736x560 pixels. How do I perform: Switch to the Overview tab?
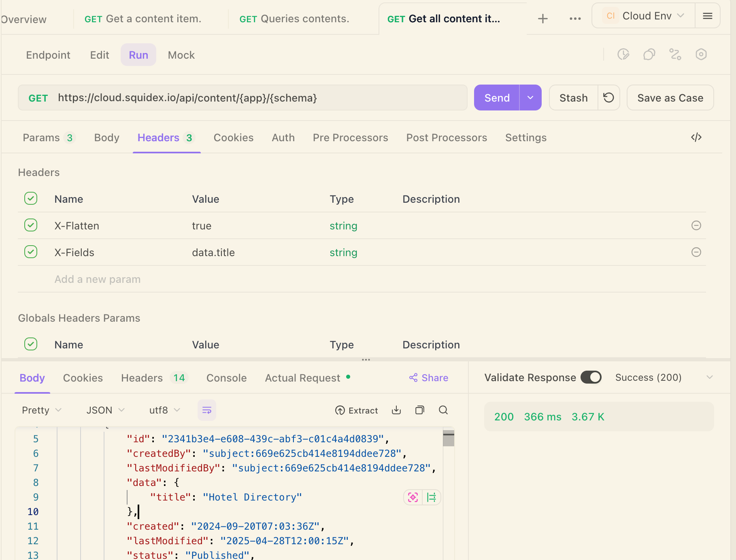tap(23, 19)
